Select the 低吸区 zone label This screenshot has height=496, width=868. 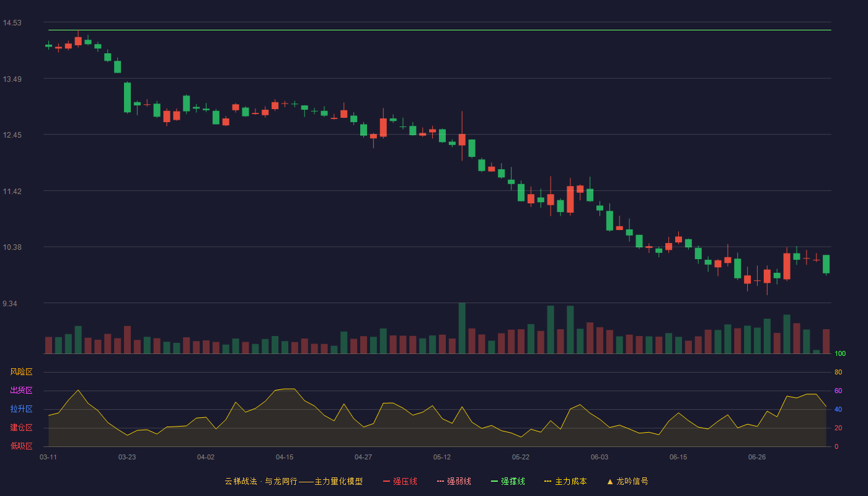(21, 446)
